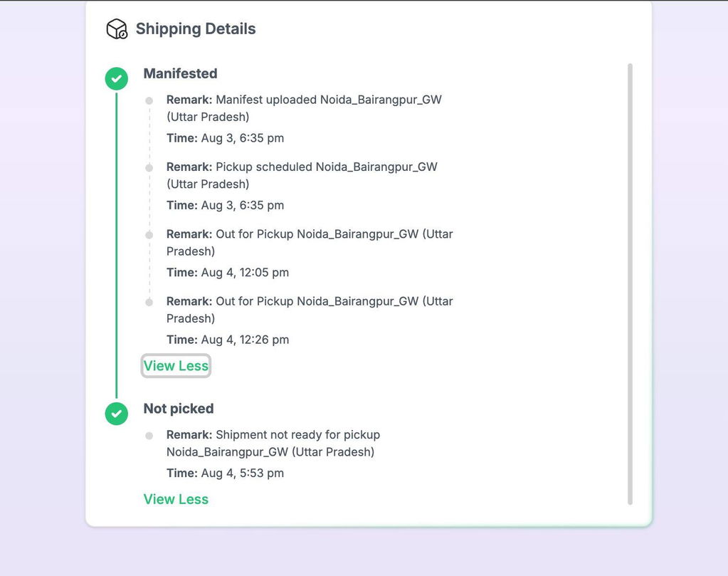Click the shipping details vertical scrollbar
Viewport: 728px width, 576px height.
[630, 284]
